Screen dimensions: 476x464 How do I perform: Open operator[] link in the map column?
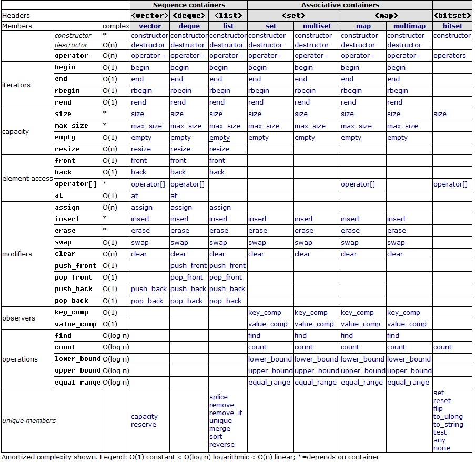(358, 184)
